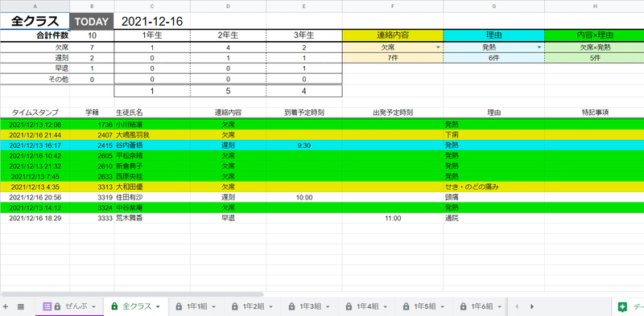Open the all sheets list icon
This screenshot has width=644, height=316.
click(21, 306)
